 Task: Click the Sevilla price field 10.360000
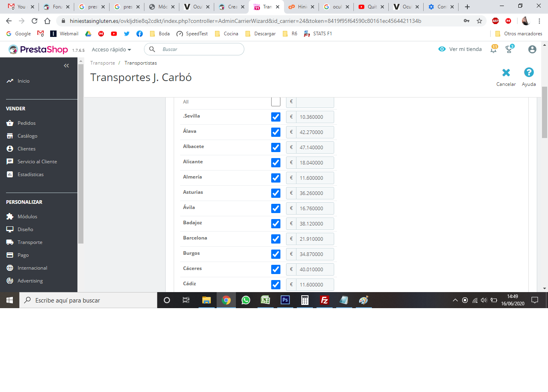[315, 117]
